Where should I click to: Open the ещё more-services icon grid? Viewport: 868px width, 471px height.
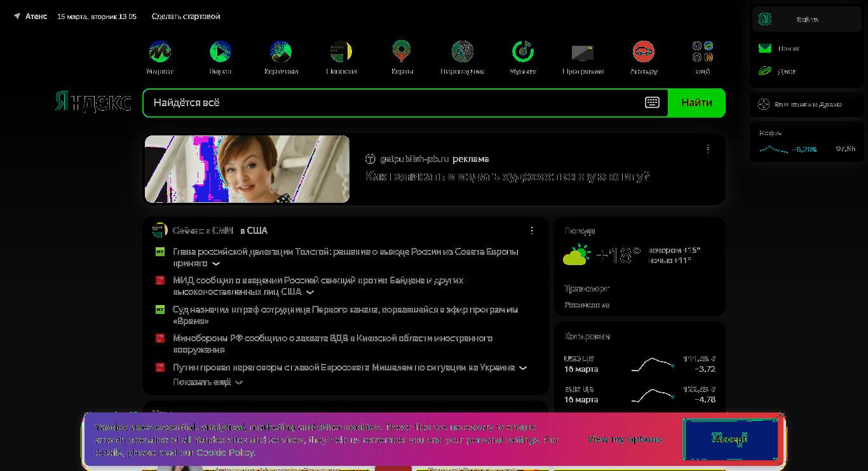tap(703, 51)
